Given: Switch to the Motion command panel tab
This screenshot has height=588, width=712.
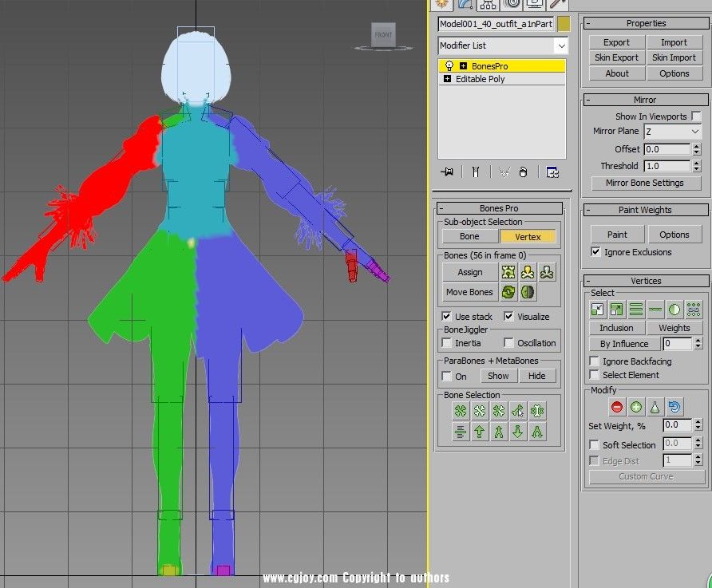Looking at the screenshot, I should pos(512,4).
